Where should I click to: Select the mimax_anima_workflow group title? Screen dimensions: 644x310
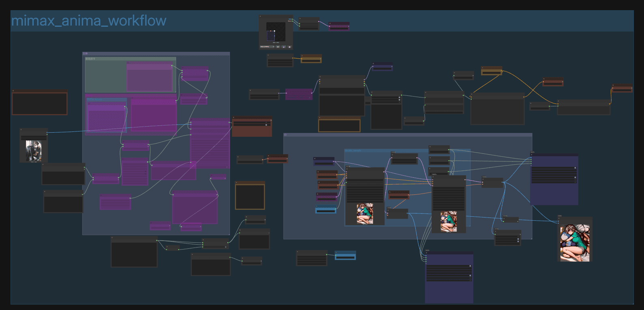pos(89,21)
